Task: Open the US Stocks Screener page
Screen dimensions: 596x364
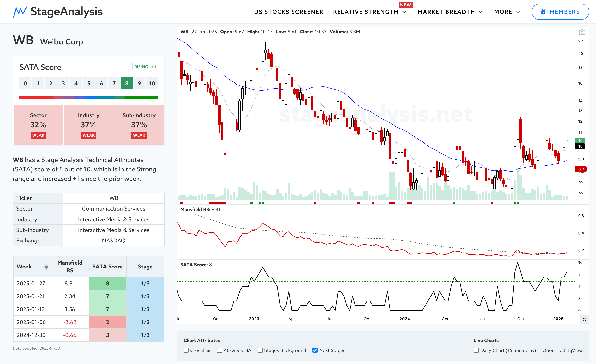Action: point(289,12)
